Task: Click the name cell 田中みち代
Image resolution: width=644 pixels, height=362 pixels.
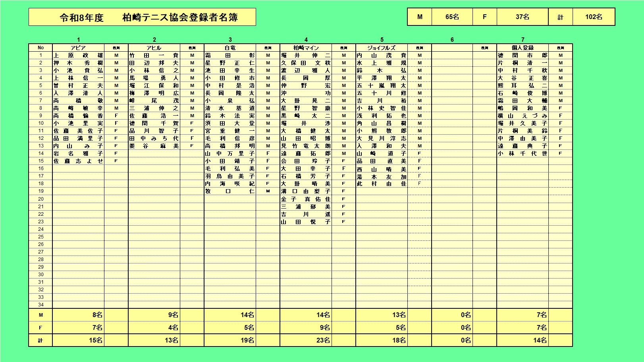Action: coord(154,138)
